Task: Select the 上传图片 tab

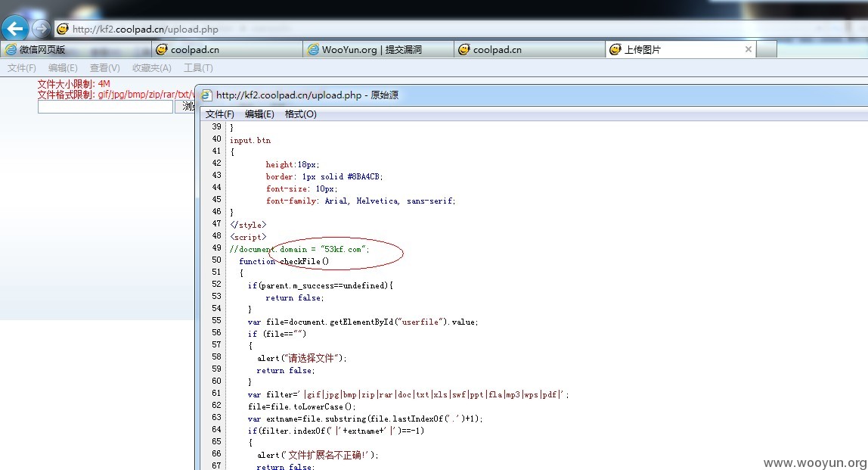Action: click(x=680, y=49)
